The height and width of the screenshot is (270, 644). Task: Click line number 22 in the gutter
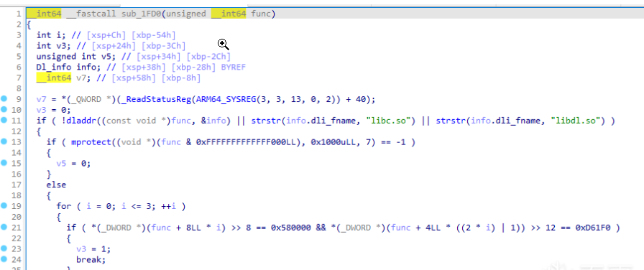[16, 238]
